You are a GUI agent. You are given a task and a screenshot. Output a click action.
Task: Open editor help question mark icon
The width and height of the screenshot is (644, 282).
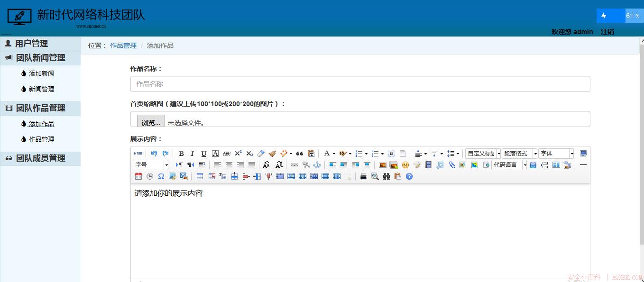tap(409, 176)
